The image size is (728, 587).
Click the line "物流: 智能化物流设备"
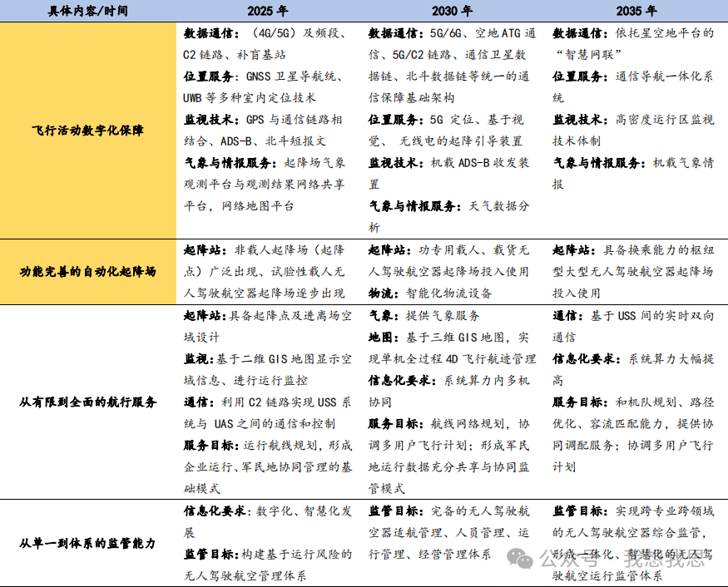pyautogui.click(x=430, y=293)
